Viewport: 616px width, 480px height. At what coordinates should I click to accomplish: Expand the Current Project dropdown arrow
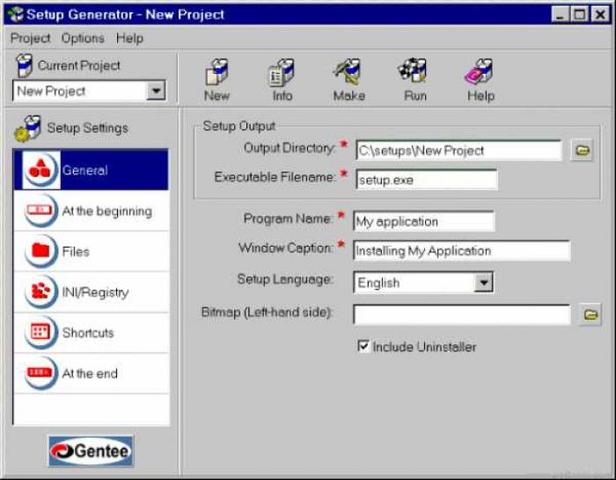point(156,91)
